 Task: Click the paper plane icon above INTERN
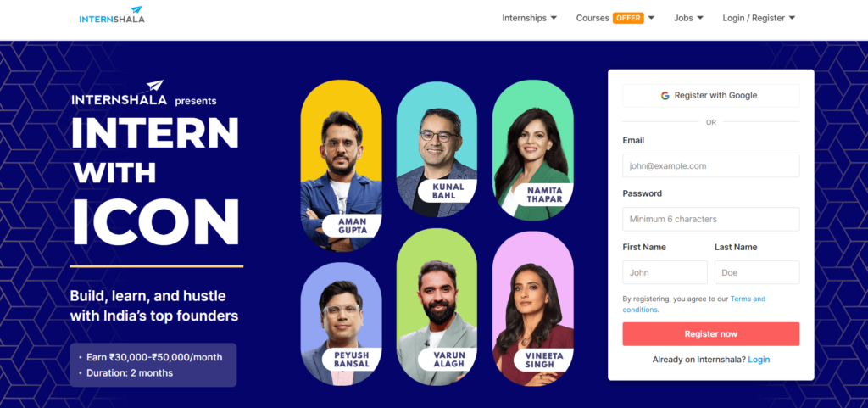pos(155,87)
